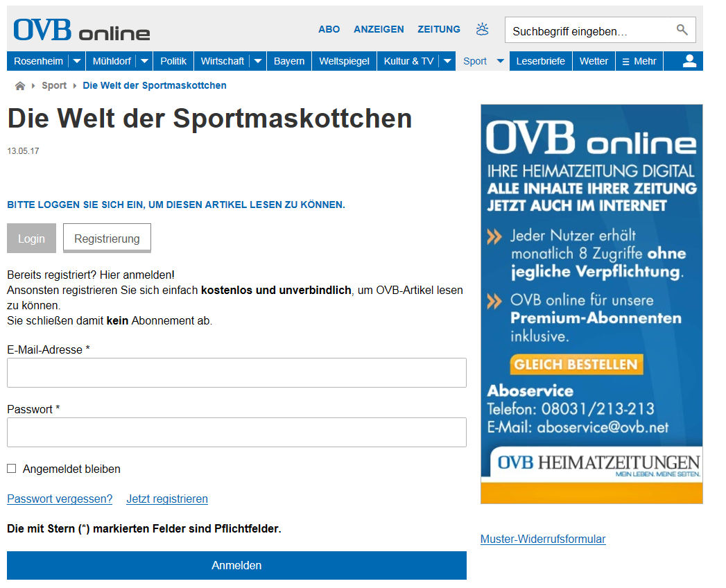
Task: Open the Mehr hamburger menu icon
Action: point(626,61)
